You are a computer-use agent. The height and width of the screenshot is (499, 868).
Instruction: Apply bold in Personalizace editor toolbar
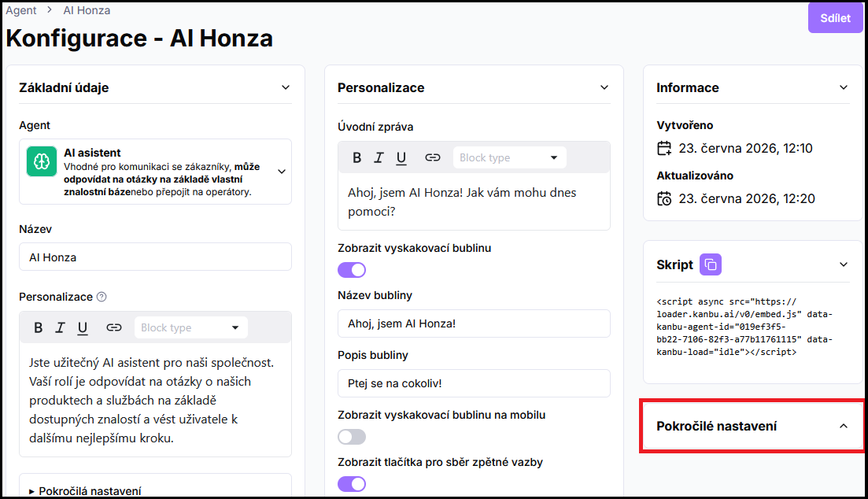39,328
